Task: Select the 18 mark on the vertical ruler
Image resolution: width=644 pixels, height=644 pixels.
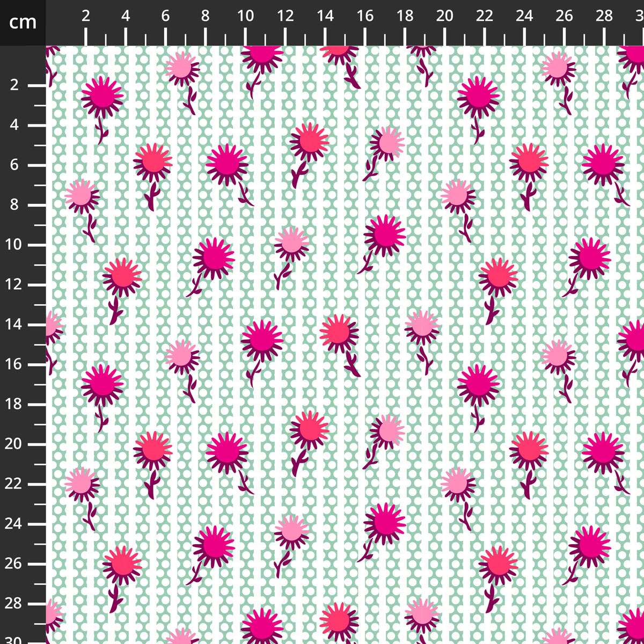Action: coord(14,404)
